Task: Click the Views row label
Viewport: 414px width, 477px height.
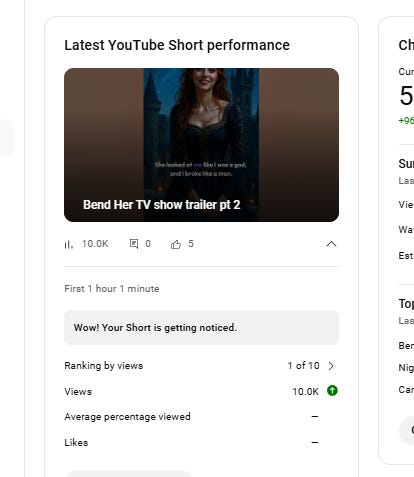Action: click(x=78, y=392)
